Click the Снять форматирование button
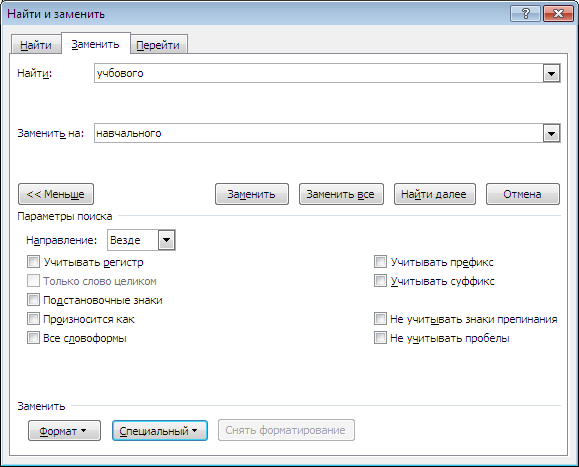The width and height of the screenshot is (579, 467). pos(286,430)
